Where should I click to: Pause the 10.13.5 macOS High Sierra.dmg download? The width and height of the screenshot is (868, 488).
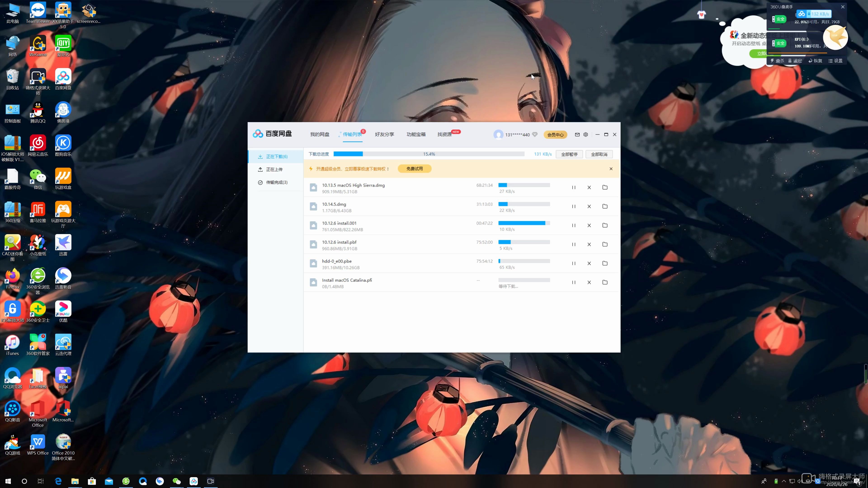pyautogui.click(x=573, y=187)
